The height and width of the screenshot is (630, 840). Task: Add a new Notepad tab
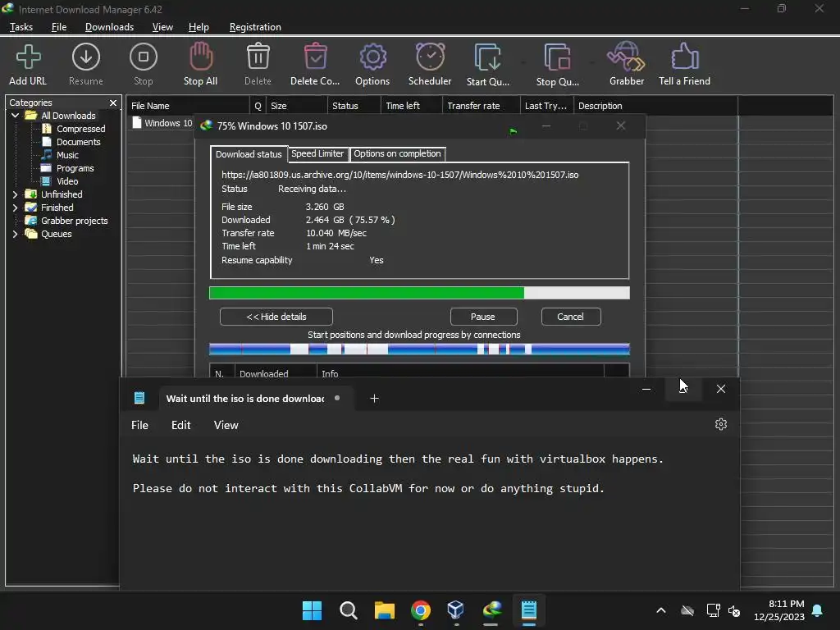click(374, 398)
